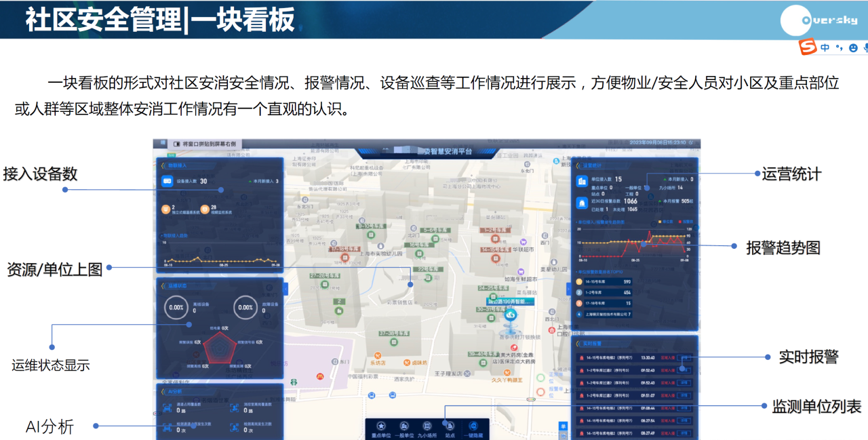Click the 17-18号车库 orange map marker
The width and height of the screenshot is (868, 440).
(x=344, y=257)
